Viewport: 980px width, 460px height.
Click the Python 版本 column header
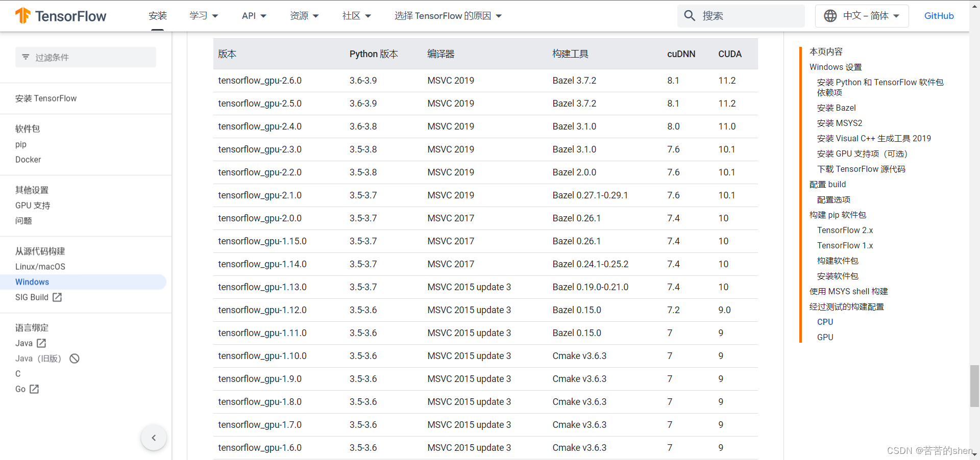pyautogui.click(x=374, y=54)
